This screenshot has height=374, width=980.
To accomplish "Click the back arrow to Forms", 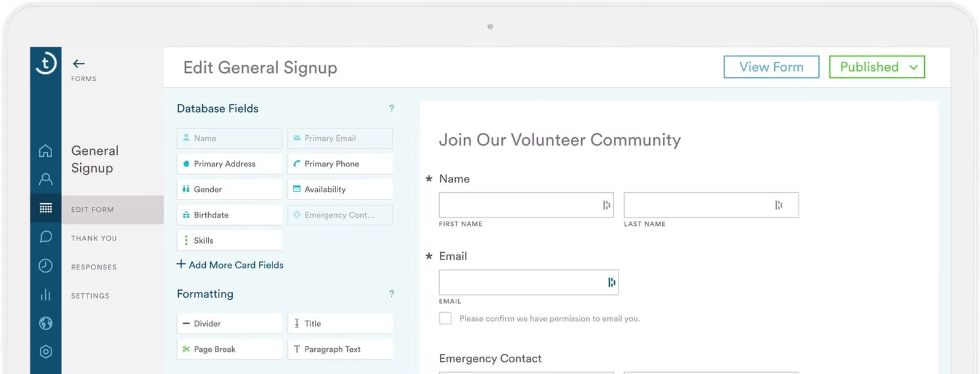I will click(78, 64).
